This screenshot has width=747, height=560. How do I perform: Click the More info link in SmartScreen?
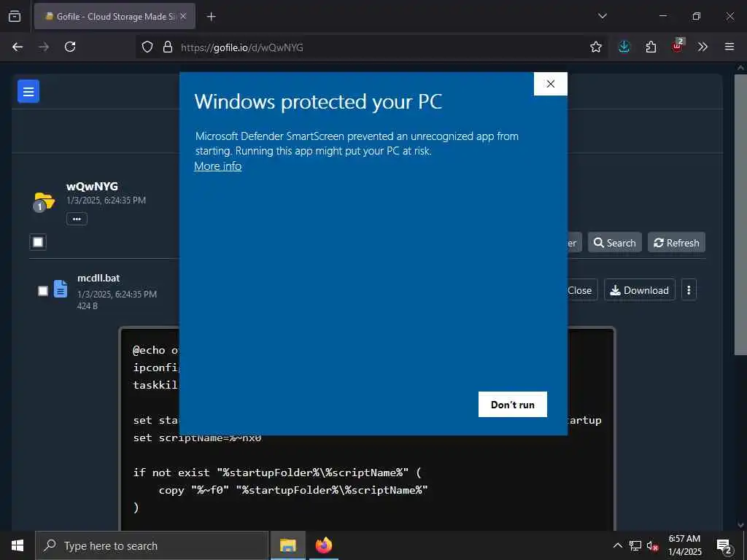pyautogui.click(x=217, y=166)
